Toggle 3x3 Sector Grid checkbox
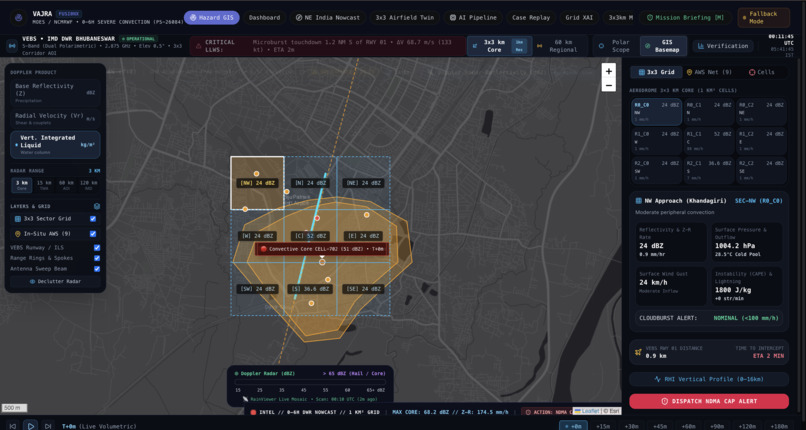 point(93,219)
